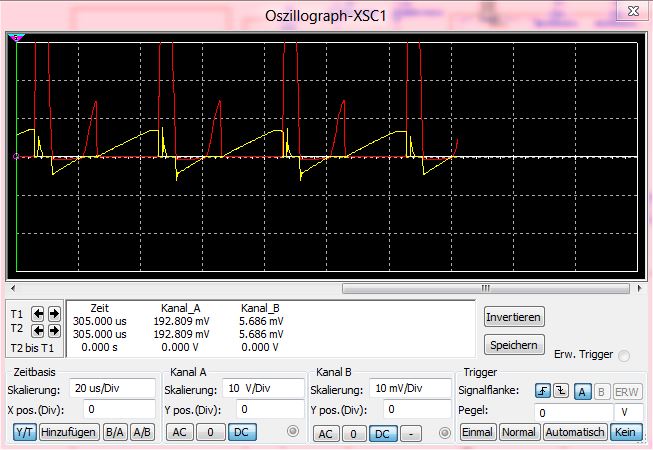Viewport: 653px width, 450px height.
Task: Choose Einmal trigger mode
Action: (x=477, y=432)
